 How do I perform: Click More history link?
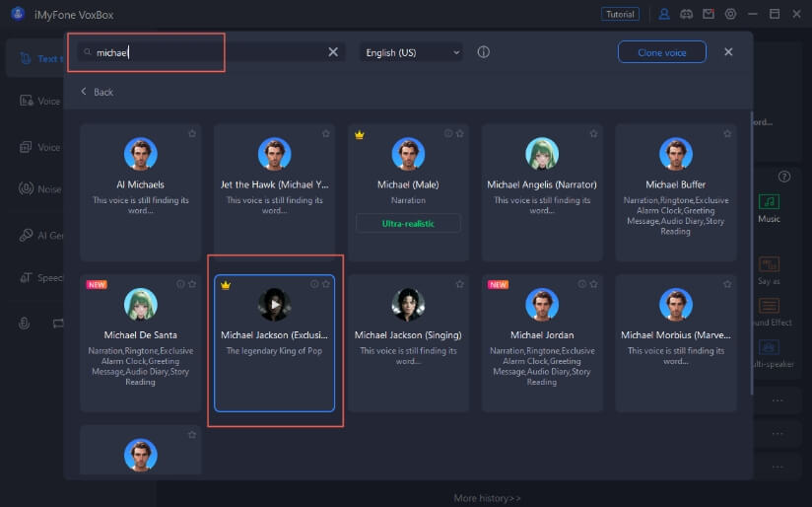488,498
